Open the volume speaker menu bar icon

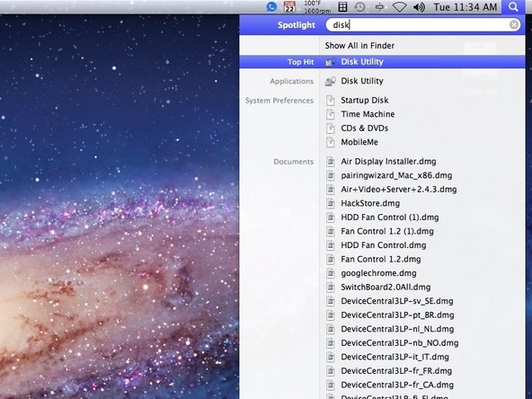419,7
